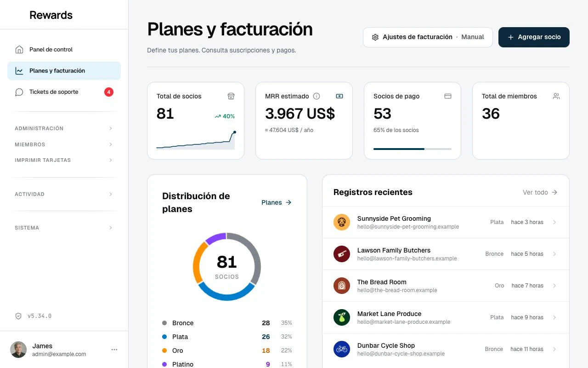Click the home icon beside Panel de control

click(x=19, y=49)
